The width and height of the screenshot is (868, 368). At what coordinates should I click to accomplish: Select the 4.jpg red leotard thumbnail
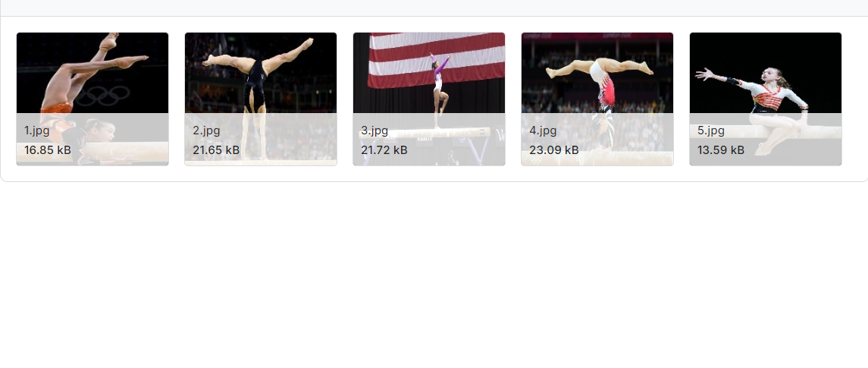point(597,99)
